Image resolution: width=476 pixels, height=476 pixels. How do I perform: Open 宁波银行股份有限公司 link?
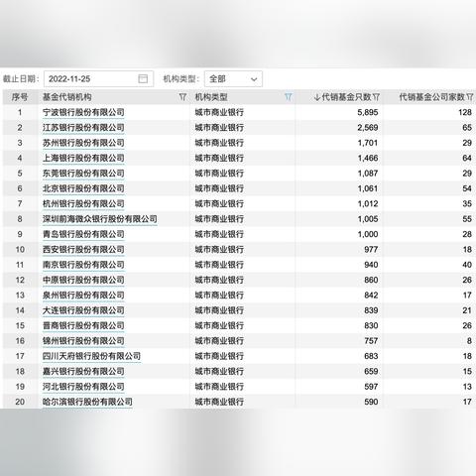(83, 112)
